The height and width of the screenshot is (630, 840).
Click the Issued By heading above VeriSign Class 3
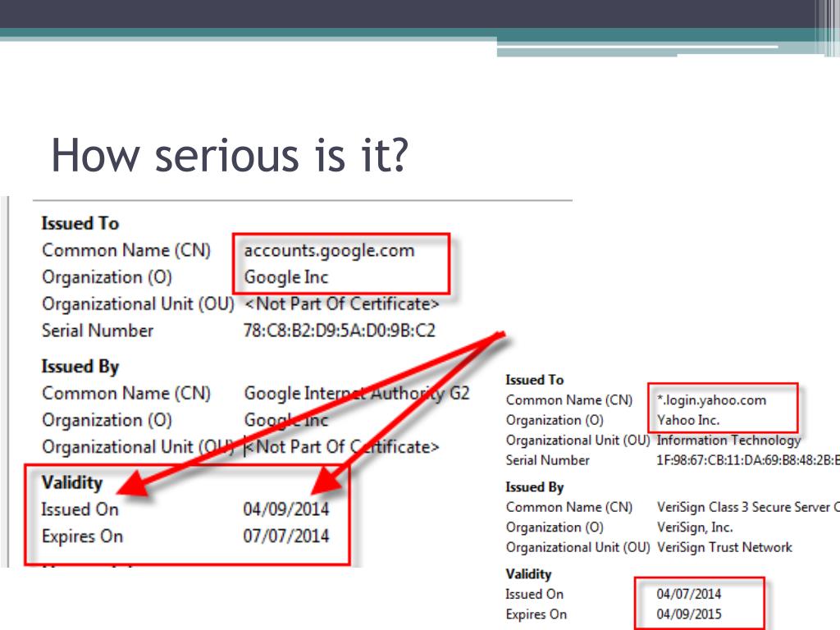535,487
